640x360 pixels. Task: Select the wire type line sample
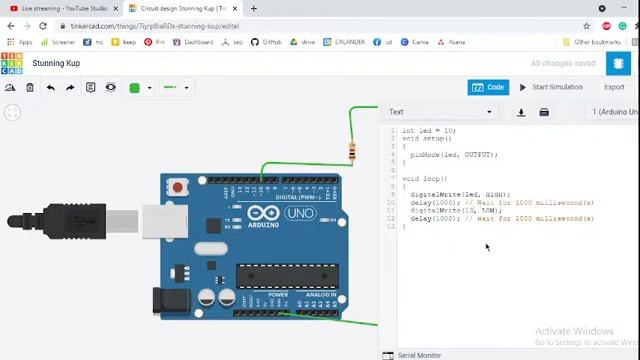tap(170, 87)
